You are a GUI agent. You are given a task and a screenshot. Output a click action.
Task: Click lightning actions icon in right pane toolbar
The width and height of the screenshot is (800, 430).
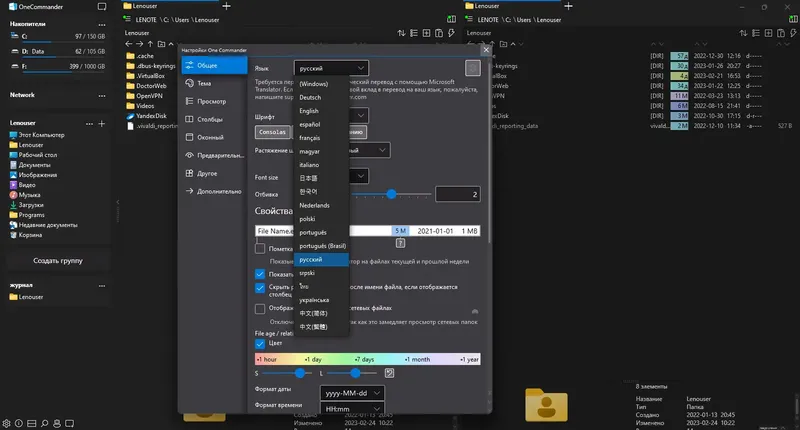pos(793,33)
